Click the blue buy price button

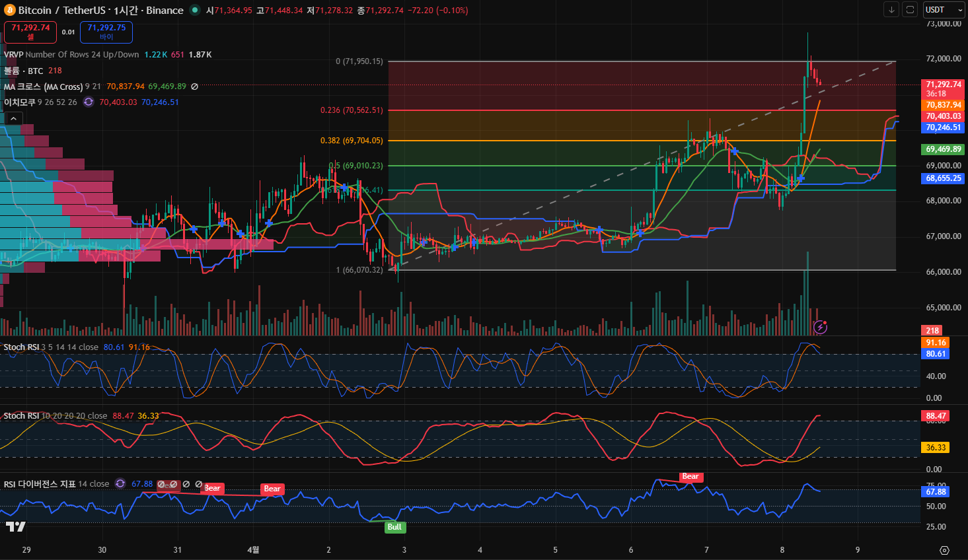(106, 32)
